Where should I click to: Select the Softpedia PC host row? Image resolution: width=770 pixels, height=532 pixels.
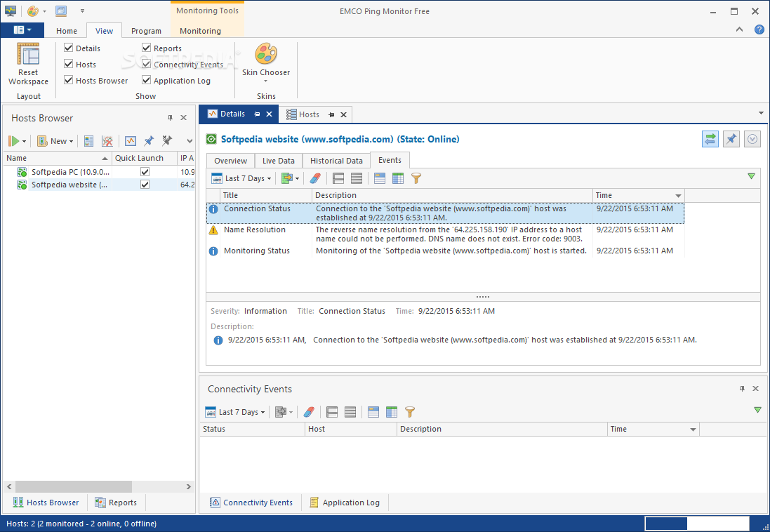click(98, 172)
